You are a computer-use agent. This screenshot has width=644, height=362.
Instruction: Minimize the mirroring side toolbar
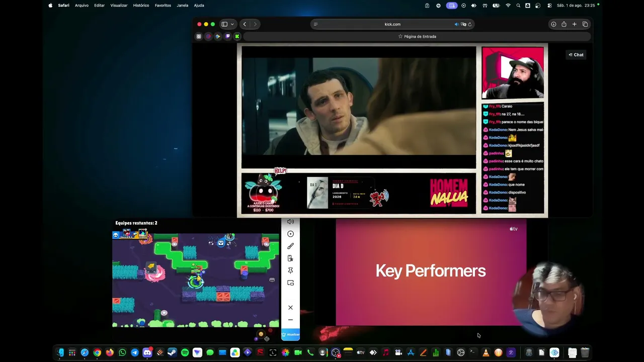(290, 320)
